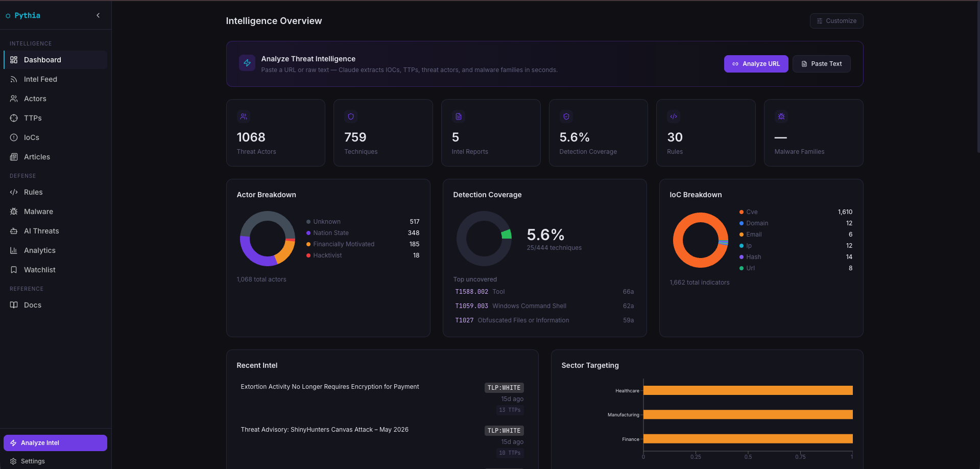Go to the Actors section
The width and height of the screenshot is (980, 469).
(55, 99)
